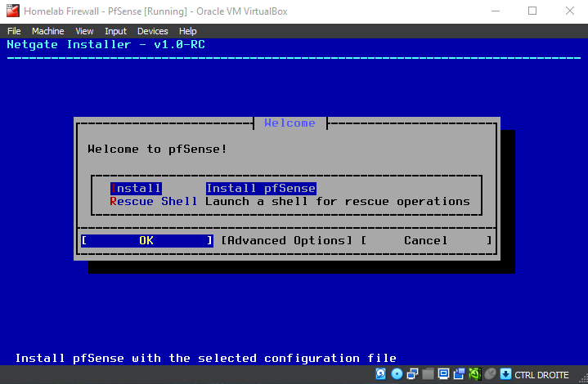The height and width of the screenshot is (384, 588).
Task: Click the 'Netgate Installer - v1.0-RC' header
Action: tap(106, 45)
